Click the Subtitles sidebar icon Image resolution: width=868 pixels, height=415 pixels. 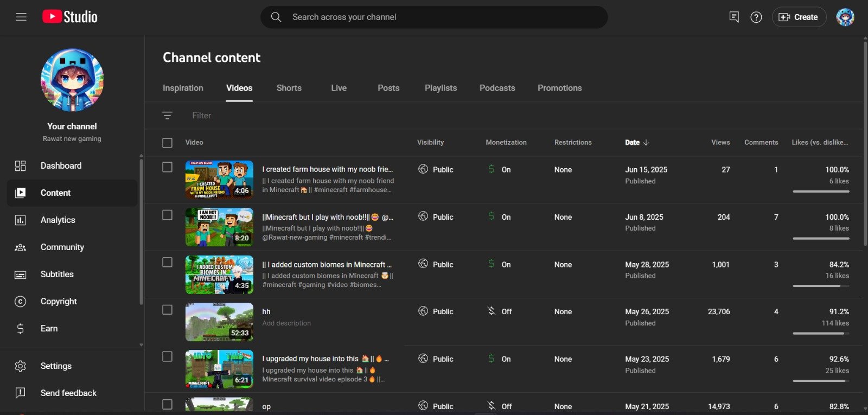pos(20,274)
